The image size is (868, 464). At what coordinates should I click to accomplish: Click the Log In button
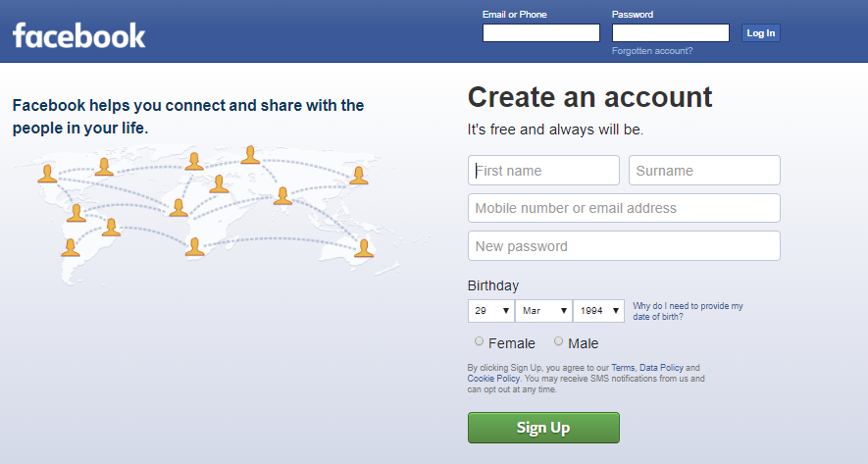[761, 32]
